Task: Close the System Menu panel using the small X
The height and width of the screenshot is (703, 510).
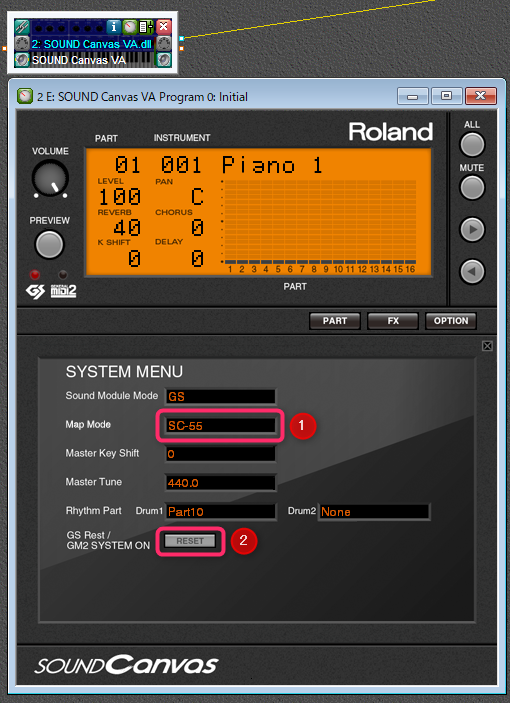Action: (487, 346)
